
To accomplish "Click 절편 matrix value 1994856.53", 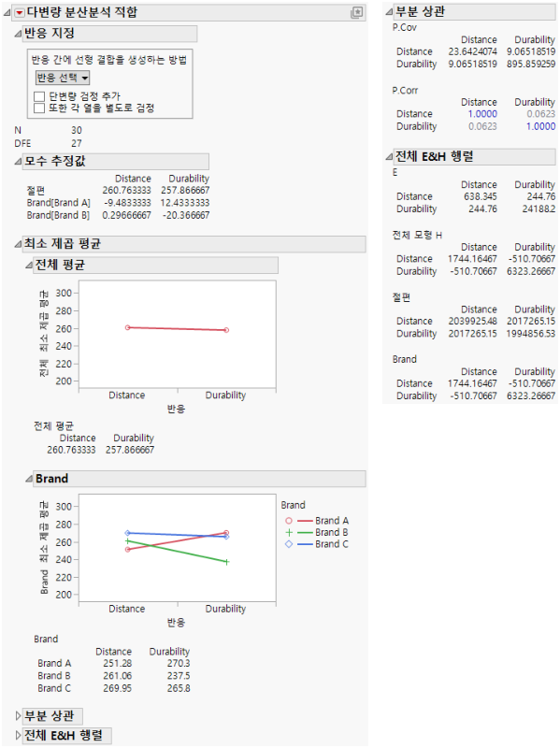I will click(x=531, y=334).
